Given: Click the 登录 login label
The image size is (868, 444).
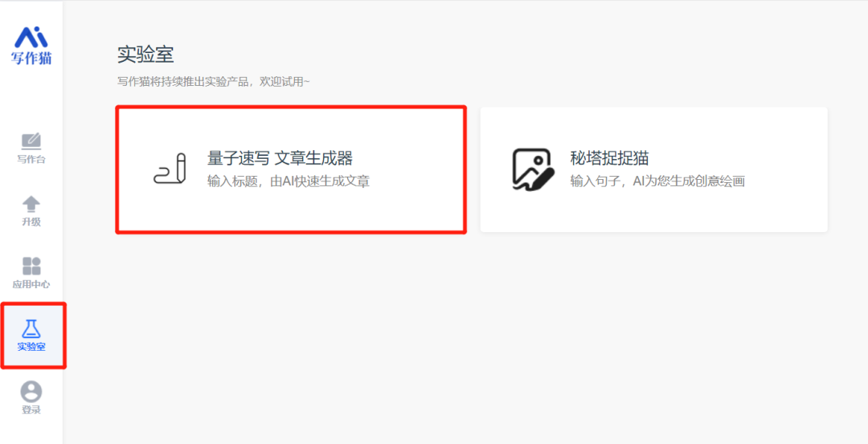Looking at the screenshot, I should tap(31, 410).
